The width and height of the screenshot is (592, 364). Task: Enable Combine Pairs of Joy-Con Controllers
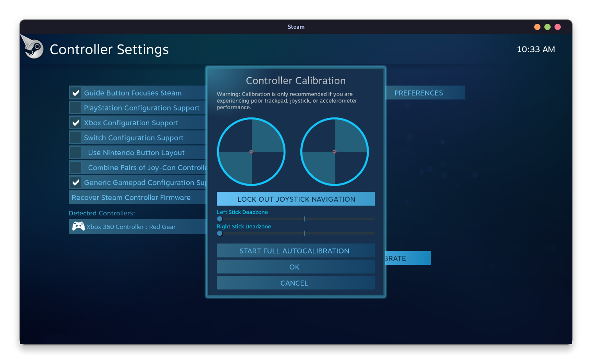pos(75,167)
